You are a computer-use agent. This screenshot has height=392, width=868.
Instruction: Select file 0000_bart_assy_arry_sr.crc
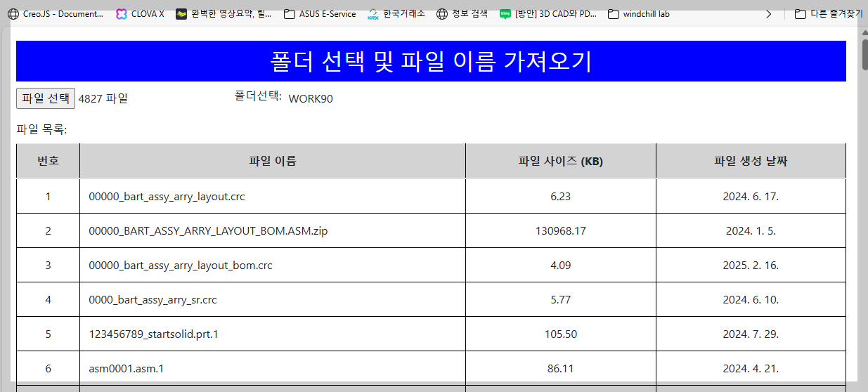153,300
